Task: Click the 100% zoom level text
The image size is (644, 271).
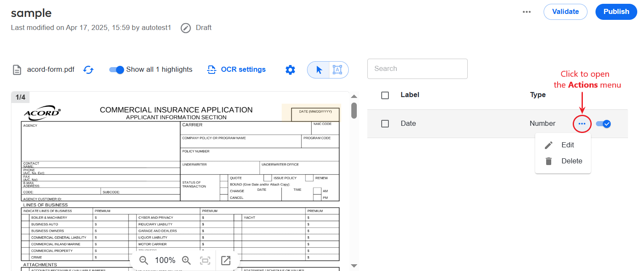Action: coord(165,260)
